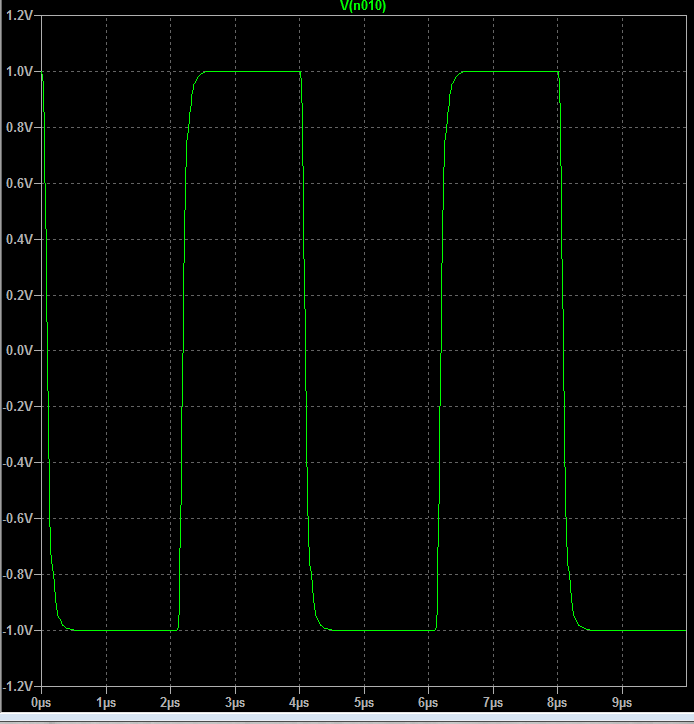694x724 pixels.
Task: Click the 5µs time axis label
Action: click(364, 703)
